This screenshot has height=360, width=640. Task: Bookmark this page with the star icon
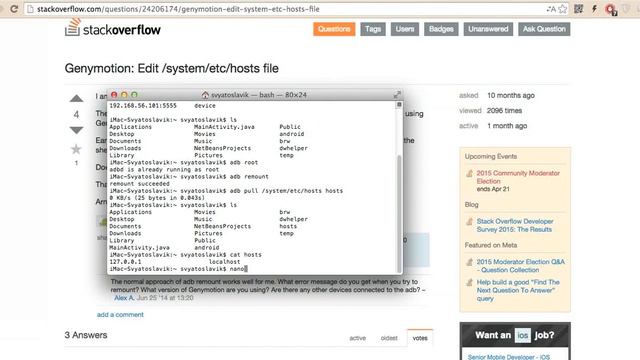563,9
